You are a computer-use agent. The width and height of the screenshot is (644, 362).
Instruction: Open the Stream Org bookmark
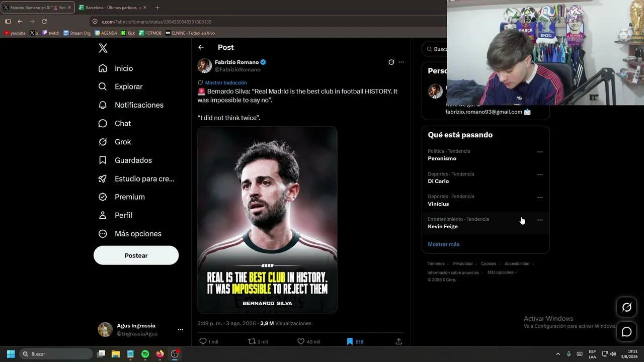[77, 33]
